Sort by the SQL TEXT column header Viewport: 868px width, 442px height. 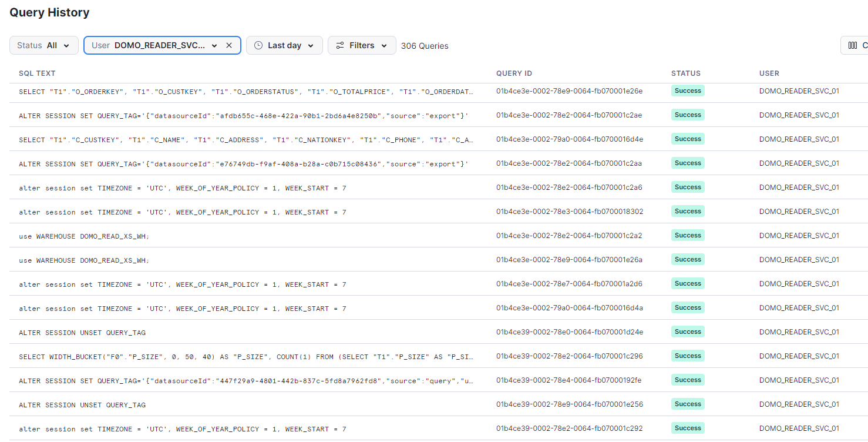[37, 73]
